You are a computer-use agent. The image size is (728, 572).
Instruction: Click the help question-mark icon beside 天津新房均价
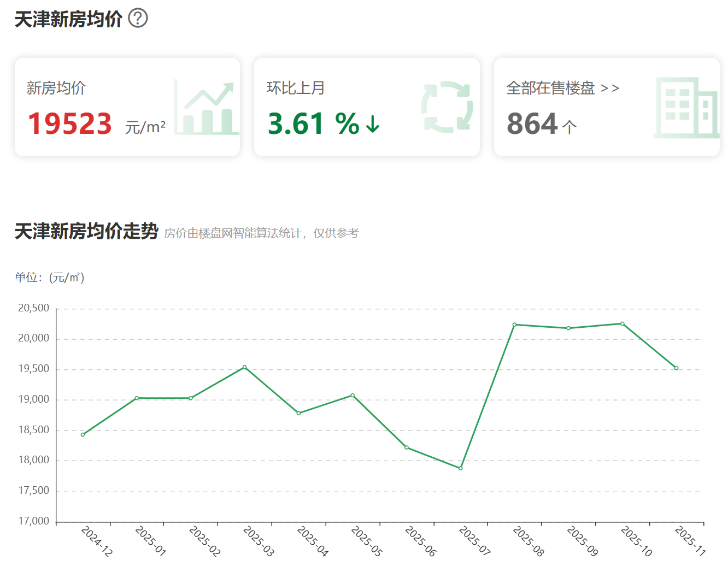click(x=138, y=19)
